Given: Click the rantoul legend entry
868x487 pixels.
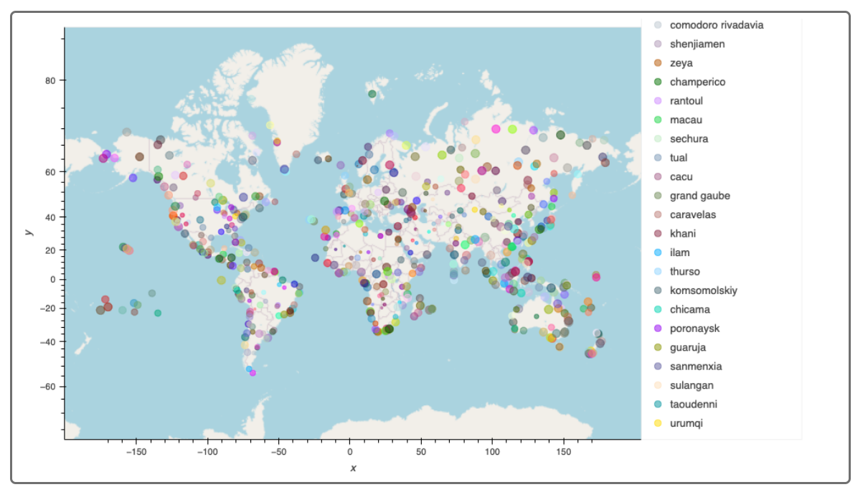Looking at the screenshot, I should (685, 100).
